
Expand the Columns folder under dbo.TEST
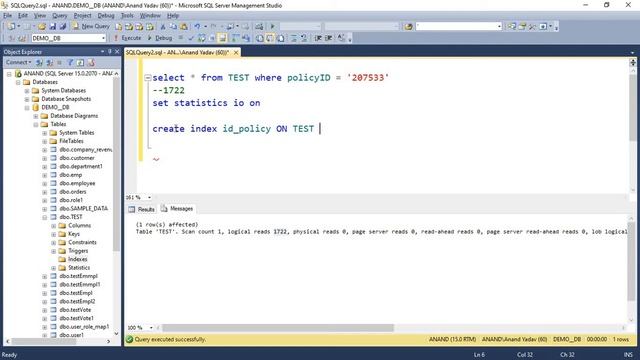[x=53, y=226]
